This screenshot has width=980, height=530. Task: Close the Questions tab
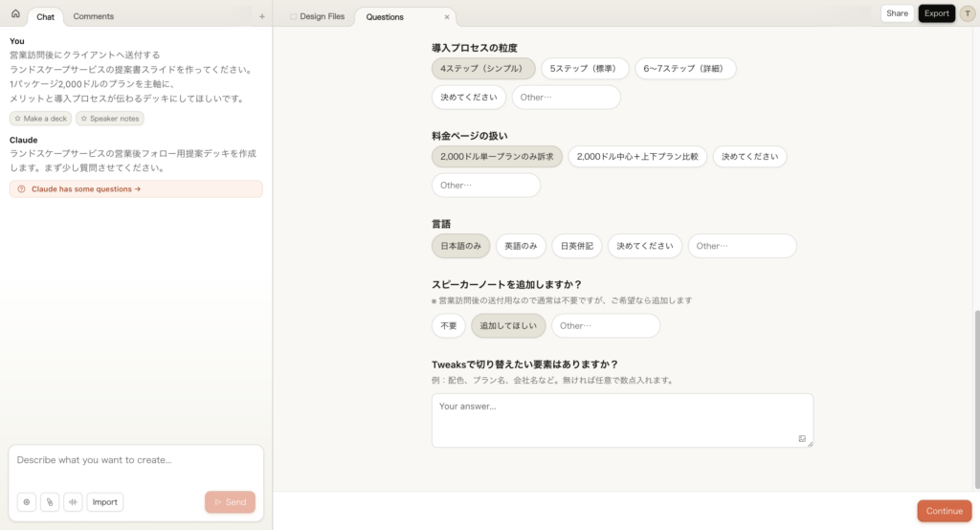point(446,17)
